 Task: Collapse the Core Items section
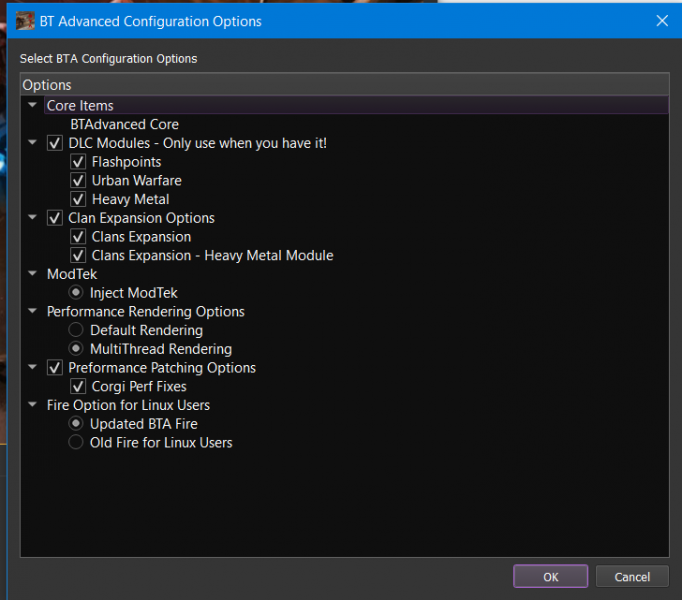coord(33,106)
